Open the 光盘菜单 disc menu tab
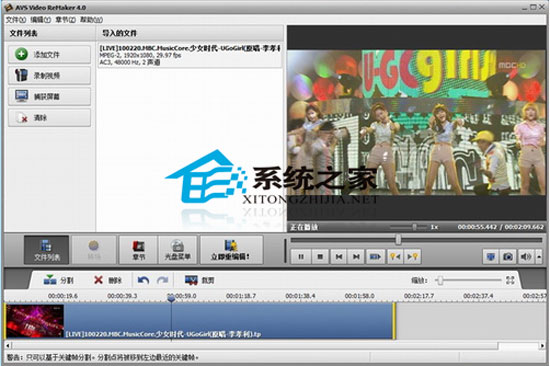The width and height of the screenshot is (550, 366). (x=177, y=250)
